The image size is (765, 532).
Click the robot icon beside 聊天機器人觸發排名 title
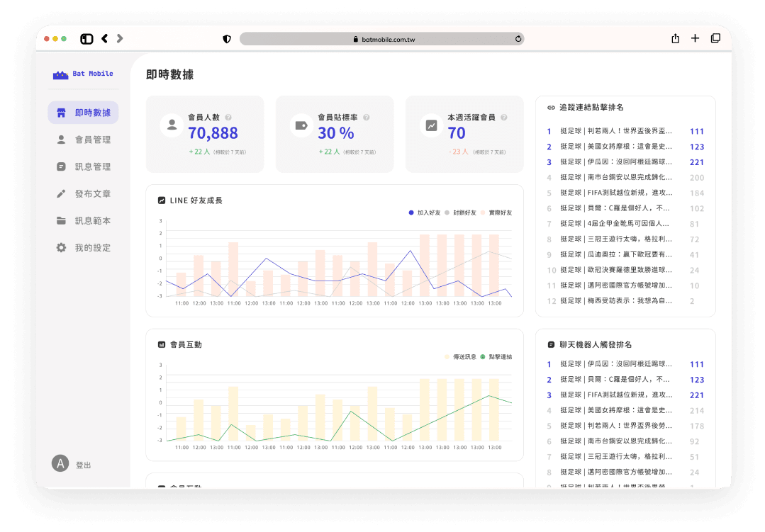pyautogui.click(x=551, y=344)
